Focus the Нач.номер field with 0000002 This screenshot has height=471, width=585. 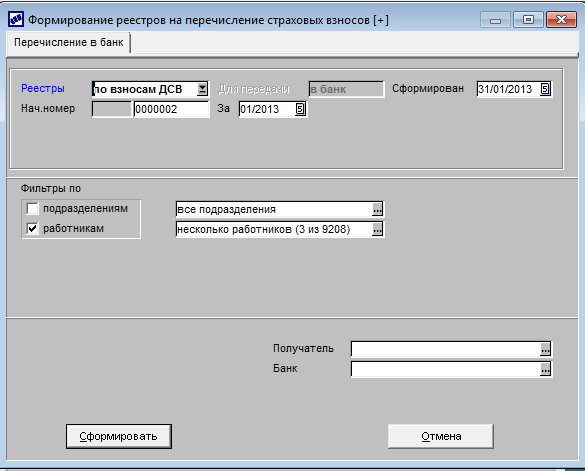(171, 109)
